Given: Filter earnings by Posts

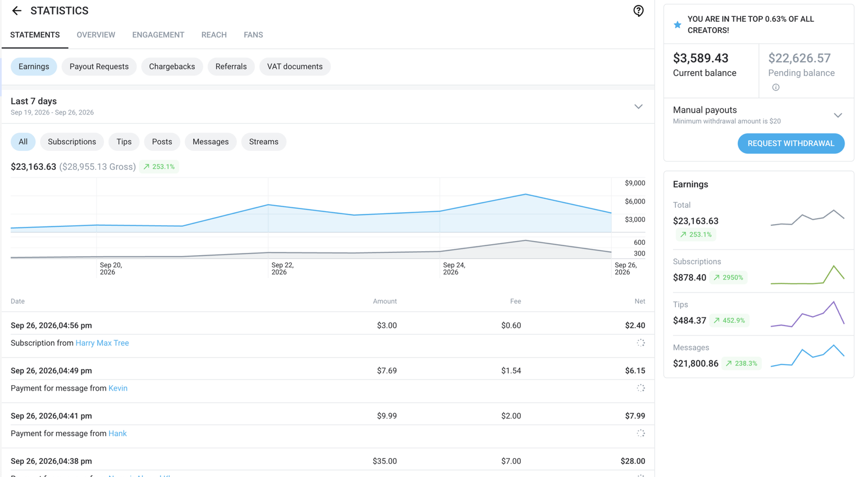Looking at the screenshot, I should 162,142.
